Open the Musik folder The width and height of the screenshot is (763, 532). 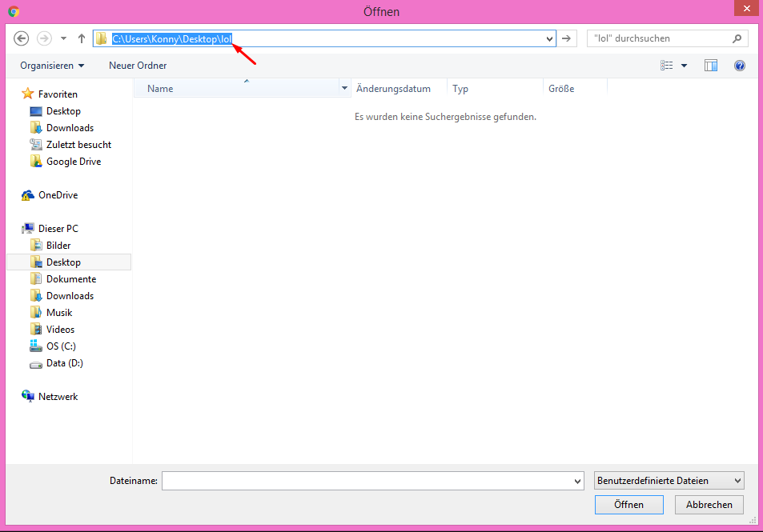59,313
